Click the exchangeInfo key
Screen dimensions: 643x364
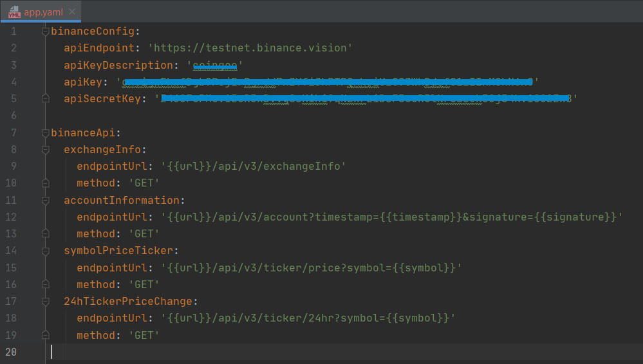(102, 150)
